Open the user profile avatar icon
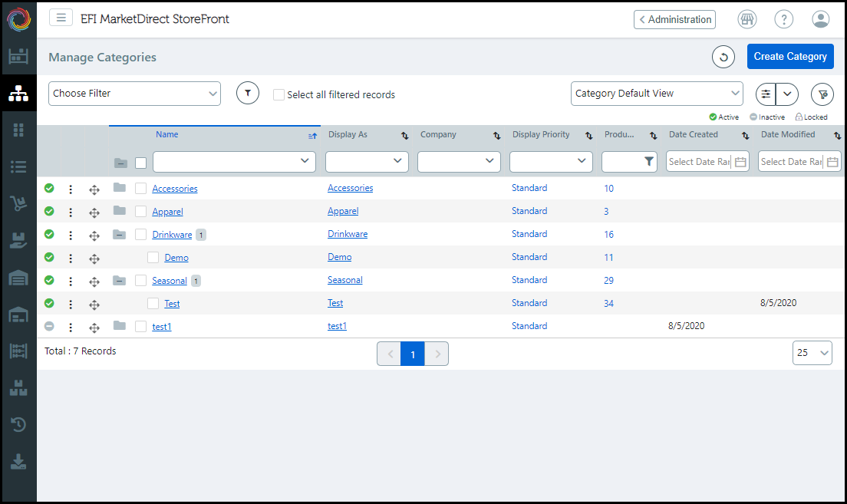The height and width of the screenshot is (504, 847). tap(821, 19)
